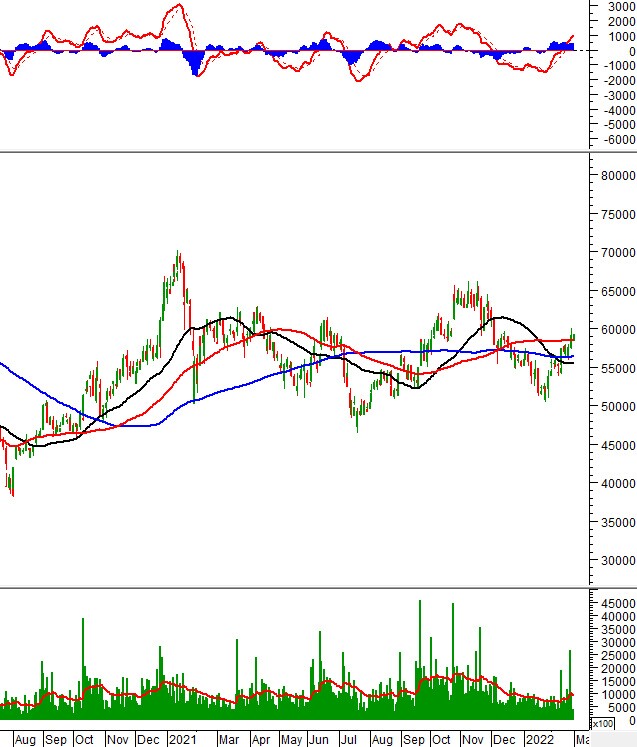The height and width of the screenshot is (747, 637).
Task: Select 30000 on the volume axis
Action: (x=617, y=643)
